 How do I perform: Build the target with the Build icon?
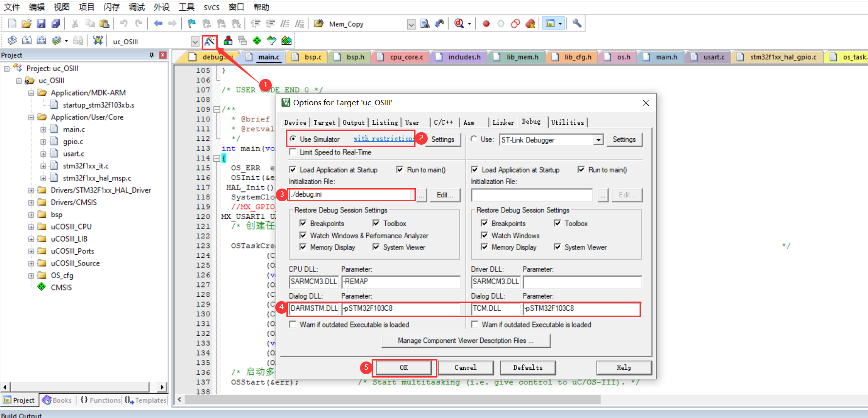(x=27, y=40)
